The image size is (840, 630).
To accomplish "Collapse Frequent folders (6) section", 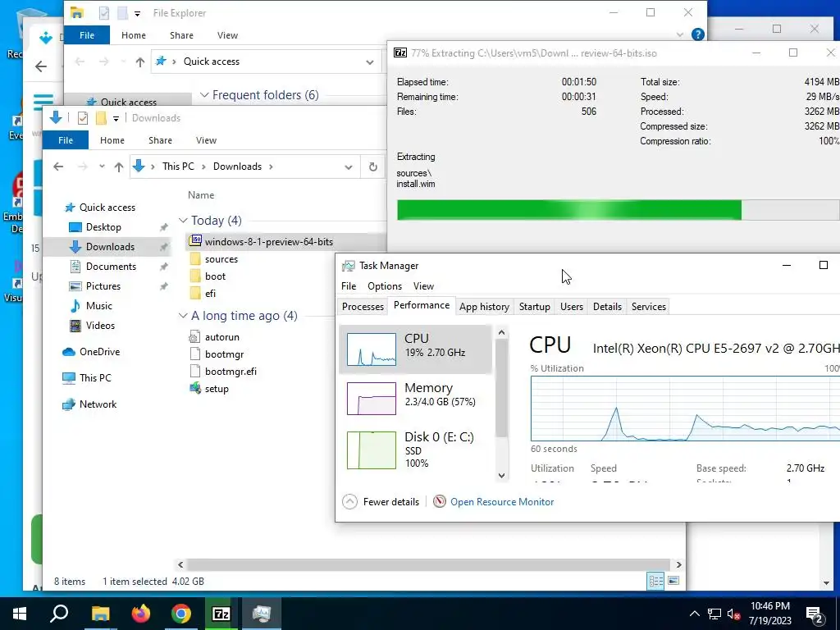I will [204, 95].
